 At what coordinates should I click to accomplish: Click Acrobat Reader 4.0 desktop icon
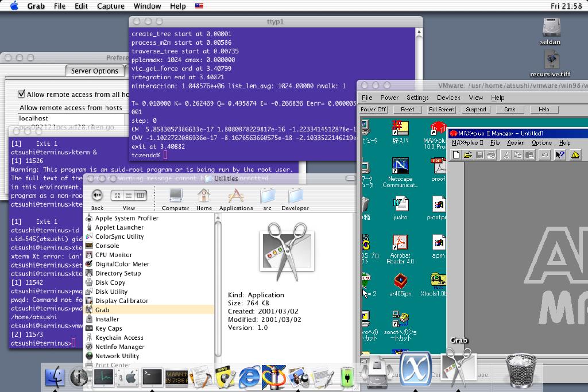400,250
